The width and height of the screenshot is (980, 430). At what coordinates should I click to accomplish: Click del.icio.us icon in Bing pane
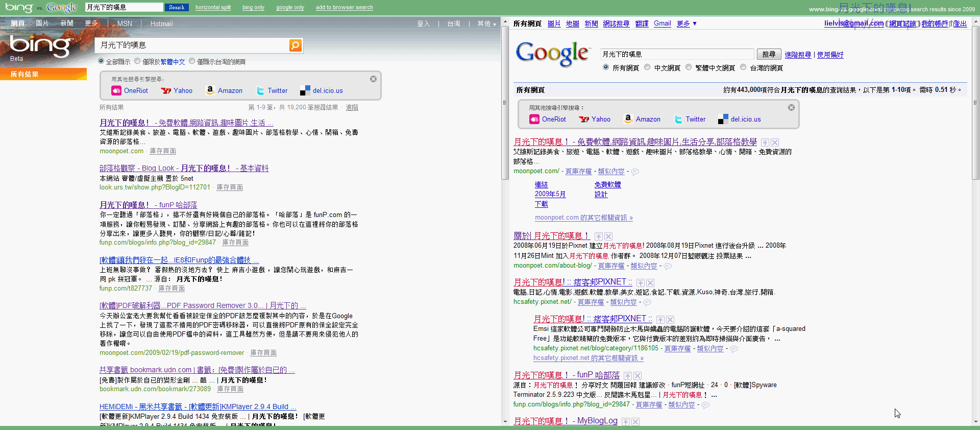point(305,91)
